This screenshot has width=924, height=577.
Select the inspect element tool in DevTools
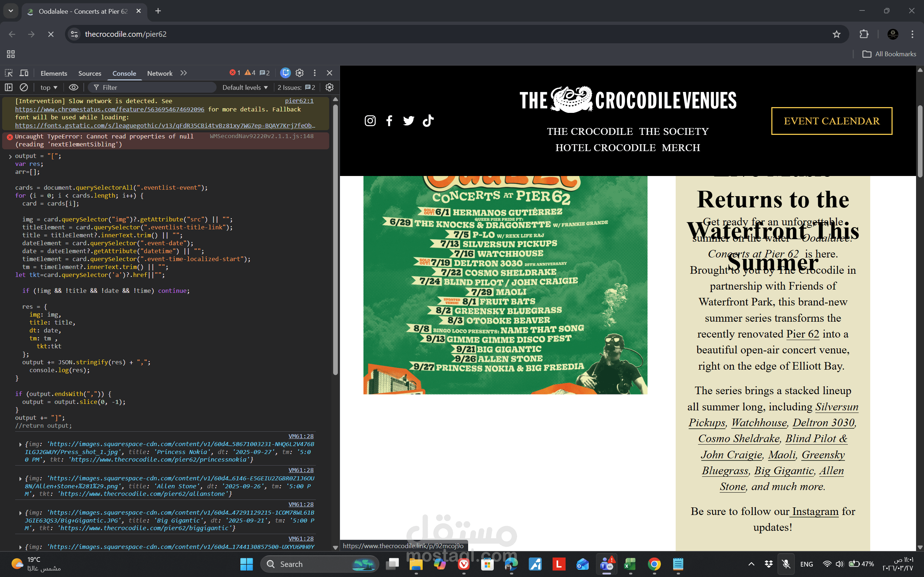pyautogui.click(x=8, y=72)
